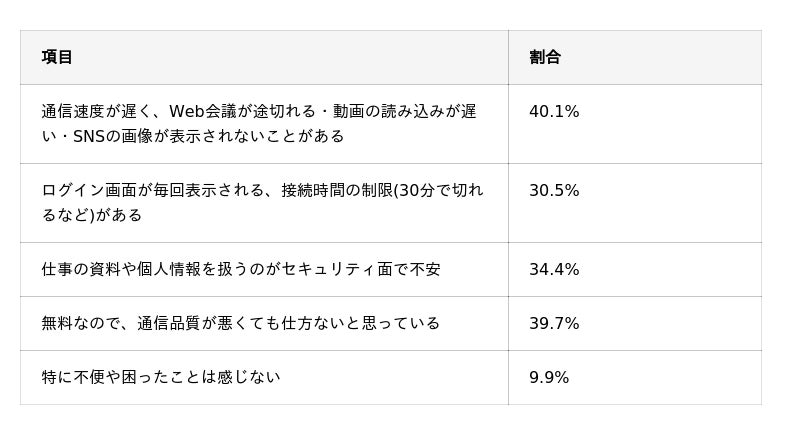Select the 40.1% percentage cell
Image resolution: width=800 pixels, height=435 pixels.
(x=554, y=112)
